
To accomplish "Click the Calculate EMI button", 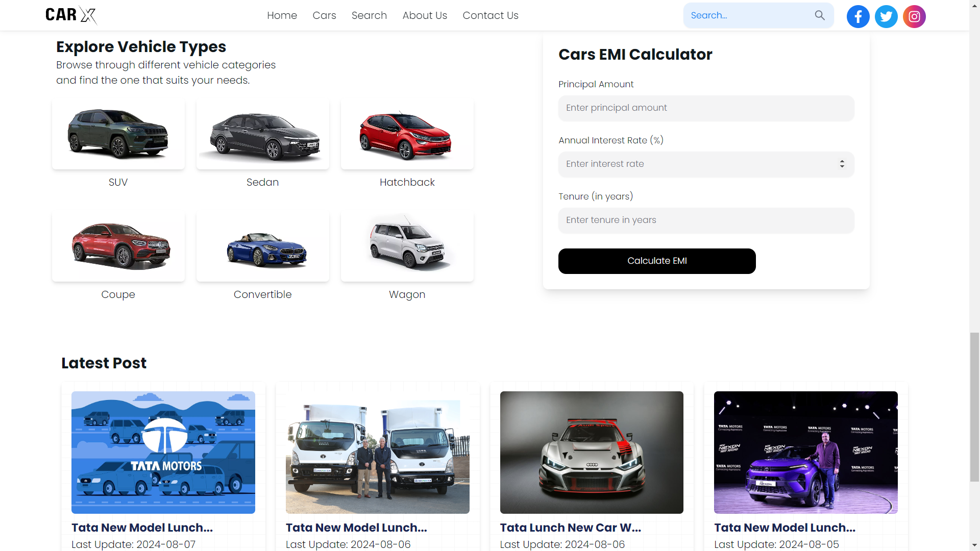I will tap(657, 261).
